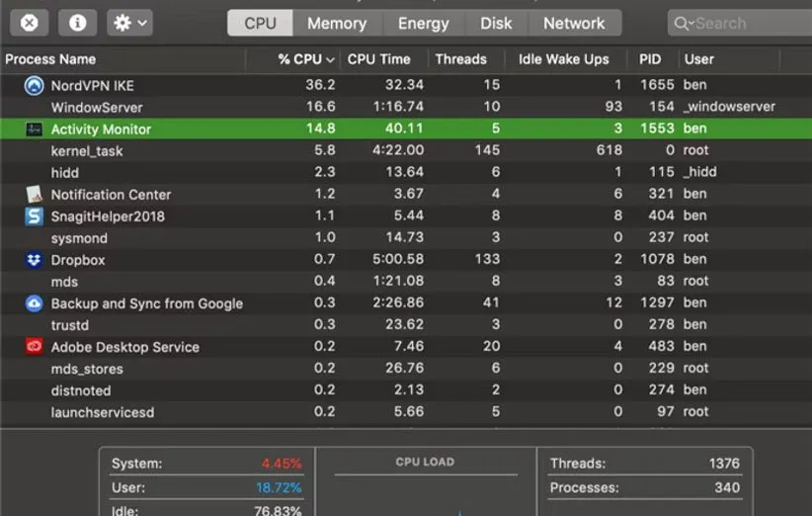Switch to the Memory tab
The width and height of the screenshot is (812, 516).
click(x=336, y=23)
